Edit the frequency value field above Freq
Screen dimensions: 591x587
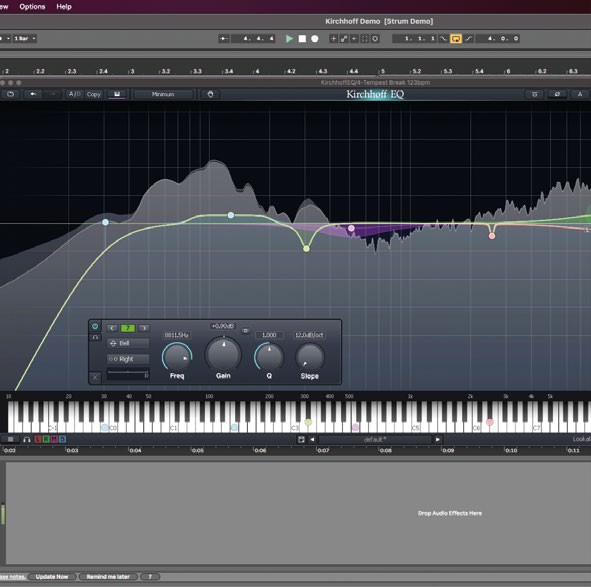(x=177, y=335)
